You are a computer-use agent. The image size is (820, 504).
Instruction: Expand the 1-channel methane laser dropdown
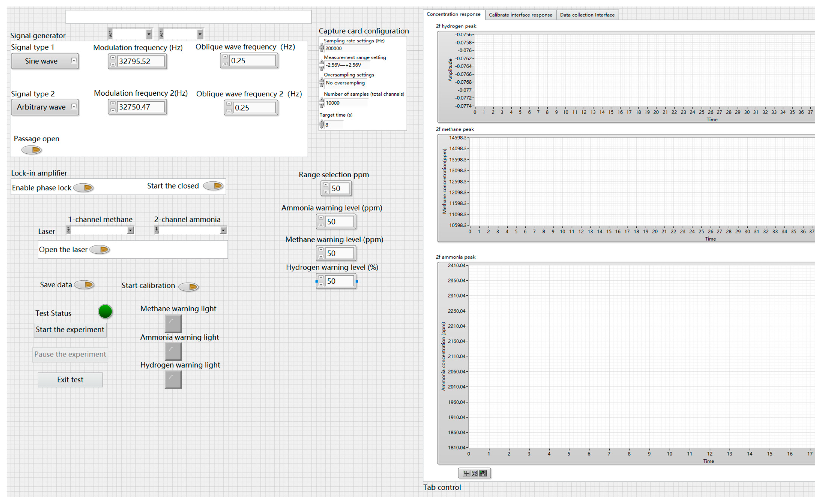coord(130,230)
